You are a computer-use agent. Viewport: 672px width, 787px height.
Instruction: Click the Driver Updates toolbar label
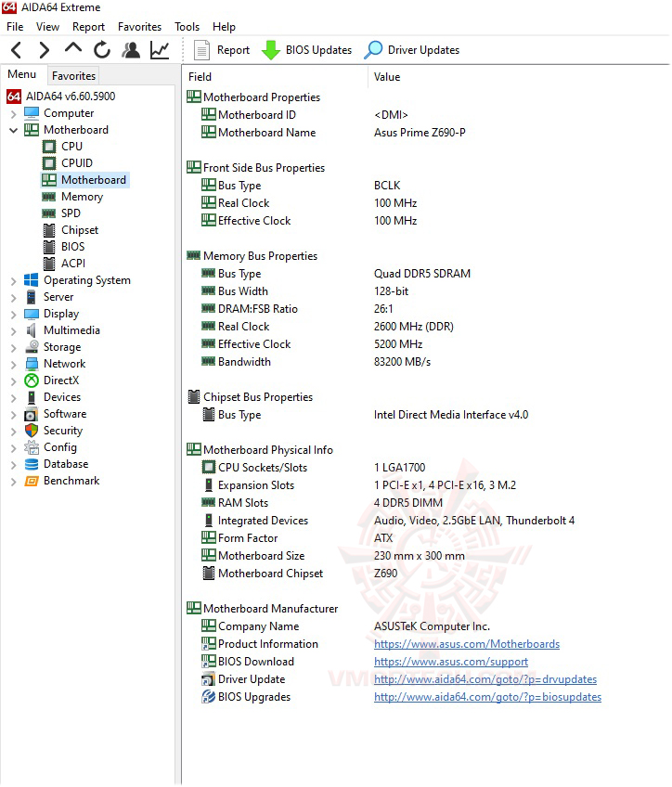[423, 50]
